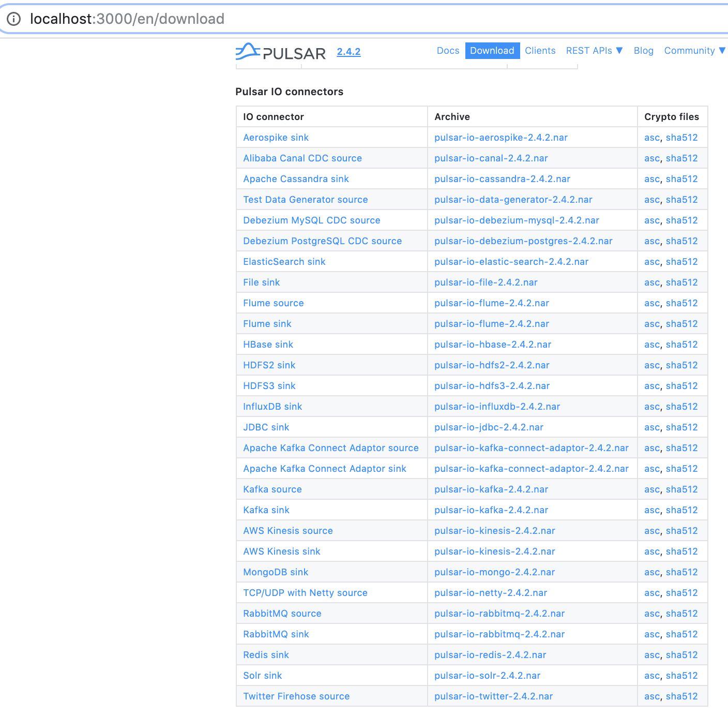Download pulsar-io-hdfs3-2.4.2.nar

click(492, 386)
